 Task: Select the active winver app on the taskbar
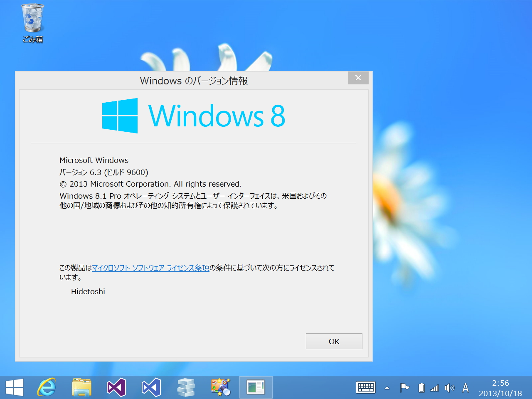tap(256, 387)
